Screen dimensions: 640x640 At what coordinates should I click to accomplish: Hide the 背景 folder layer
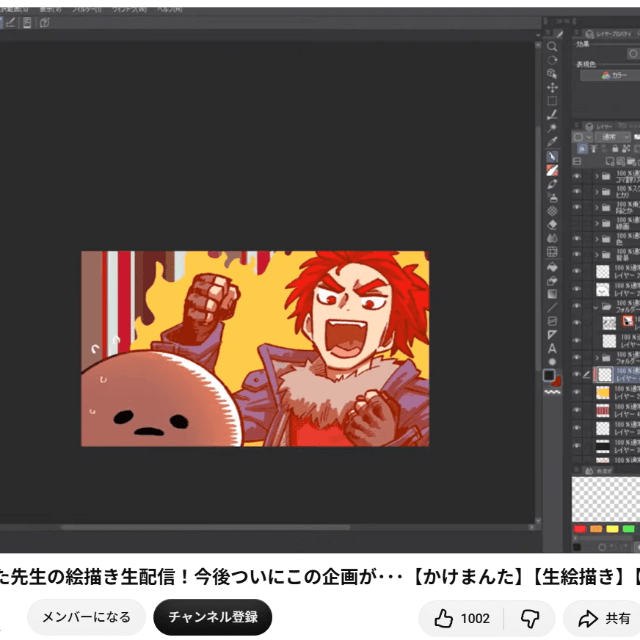[x=577, y=254]
